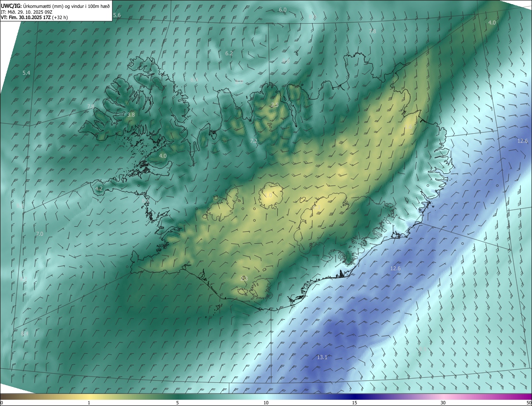This screenshot has height=406, width=532.
Task: Click the 13.1 value south of Iceland
Action: (322, 357)
